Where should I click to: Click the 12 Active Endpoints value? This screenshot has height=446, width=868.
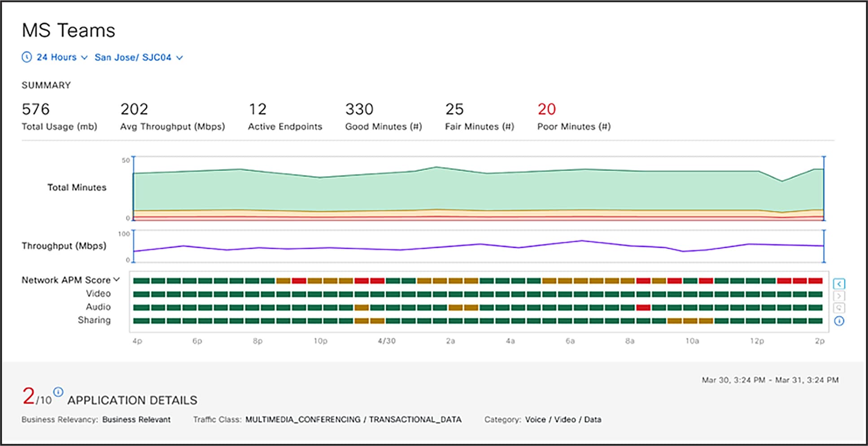coord(257,109)
